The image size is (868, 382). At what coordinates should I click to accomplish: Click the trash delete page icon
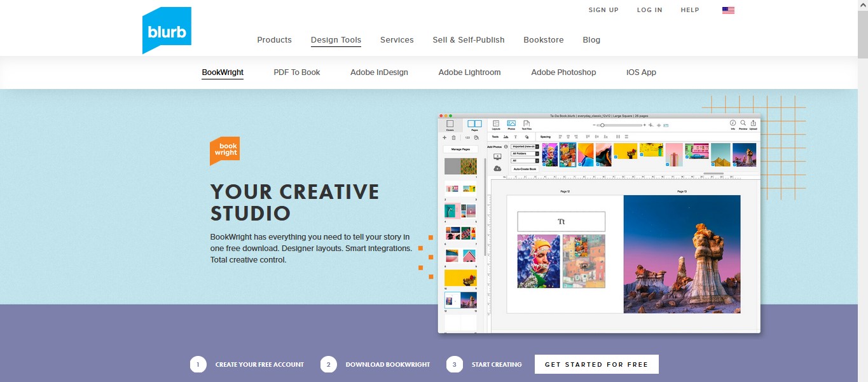(x=453, y=137)
